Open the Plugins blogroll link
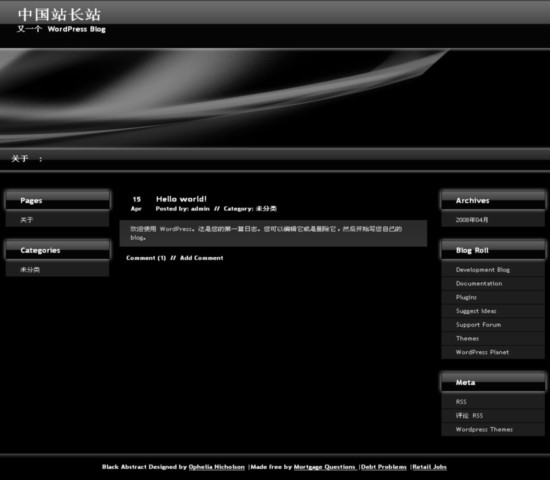550x480 pixels. [466, 297]
